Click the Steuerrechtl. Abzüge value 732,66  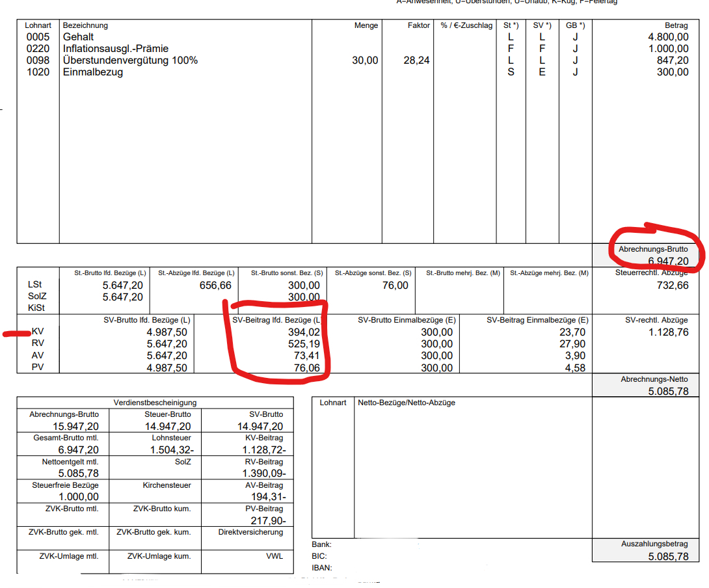673,286
